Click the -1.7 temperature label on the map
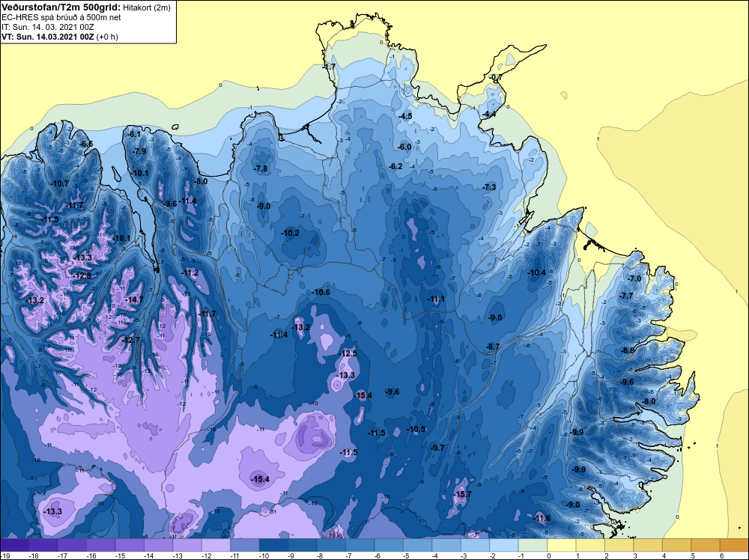This screenshot has height=560, width=749. tap(330, 67)
